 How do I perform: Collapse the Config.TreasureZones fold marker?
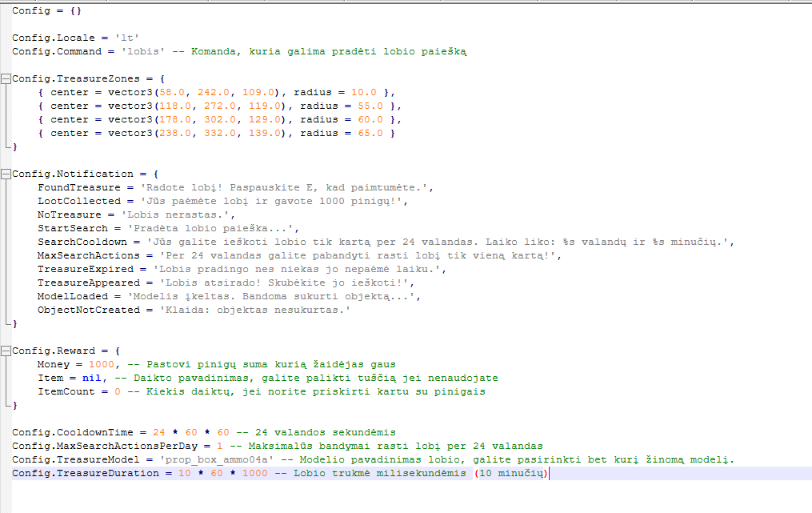pyautogui.click(x=6, y=78)
